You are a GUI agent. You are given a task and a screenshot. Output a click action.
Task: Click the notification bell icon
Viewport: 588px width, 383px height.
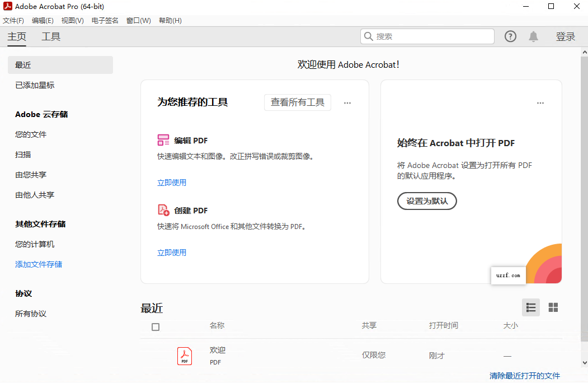point(533,36)
